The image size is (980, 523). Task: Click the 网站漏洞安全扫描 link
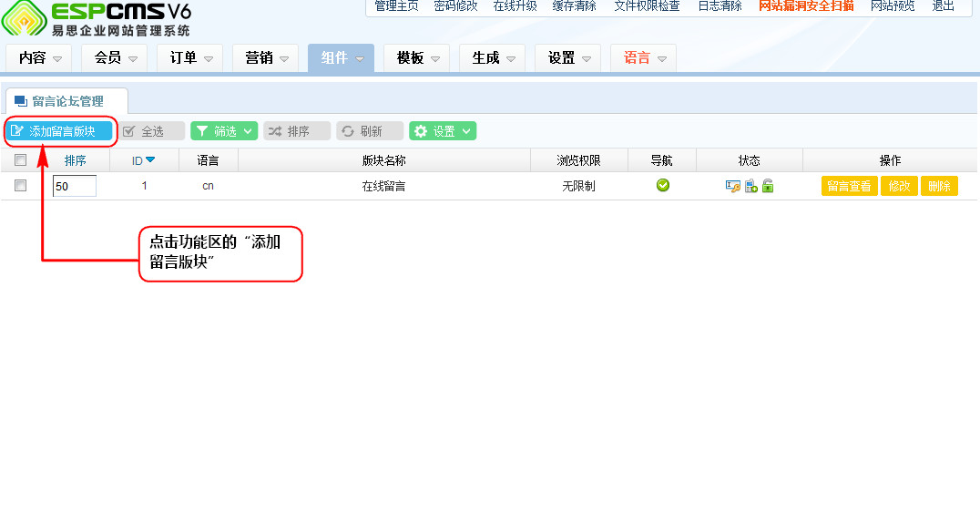(x=806, y=6)
